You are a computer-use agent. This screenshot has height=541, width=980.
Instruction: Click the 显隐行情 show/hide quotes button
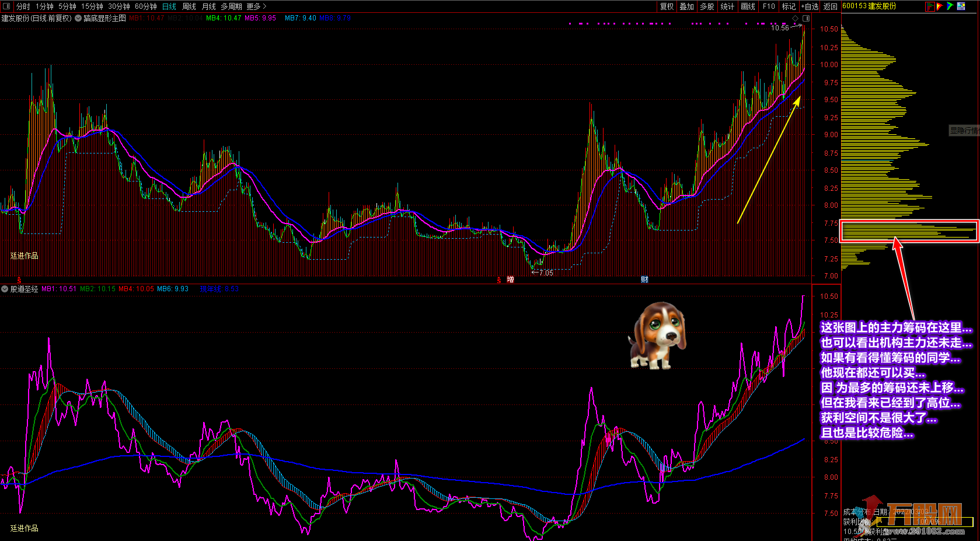[x=964, y=131]
